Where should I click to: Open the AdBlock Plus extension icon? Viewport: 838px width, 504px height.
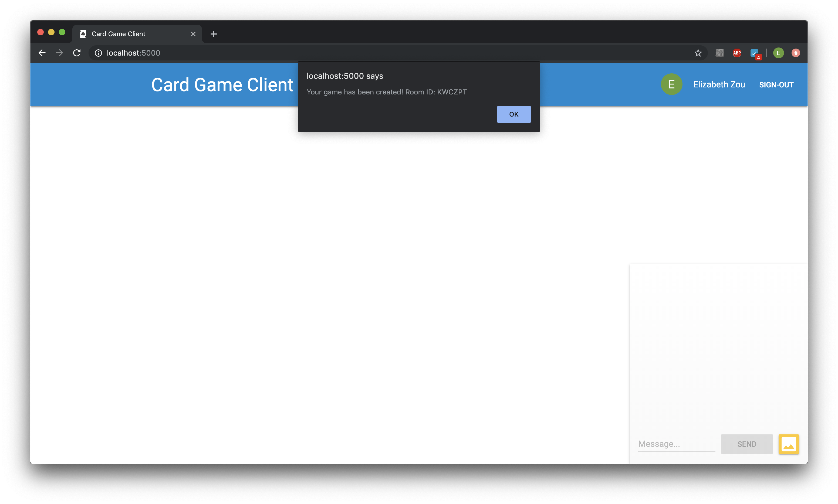737,53
